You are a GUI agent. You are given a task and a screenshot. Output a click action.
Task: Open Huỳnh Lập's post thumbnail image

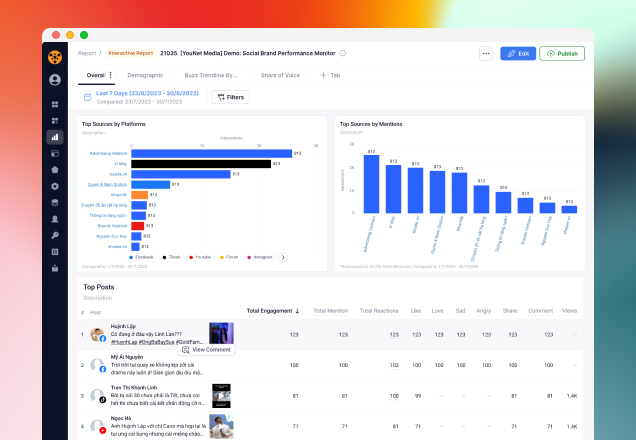[x=221, y=333]
